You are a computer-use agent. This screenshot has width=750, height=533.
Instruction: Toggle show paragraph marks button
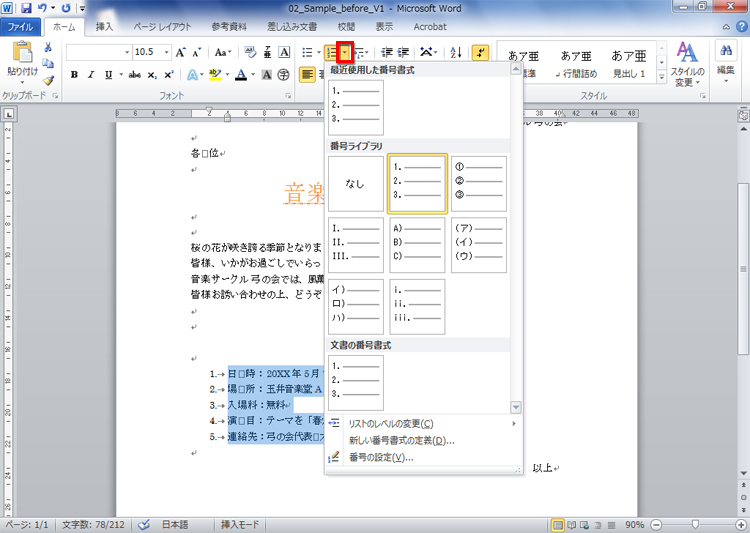(x=480, y=52)
